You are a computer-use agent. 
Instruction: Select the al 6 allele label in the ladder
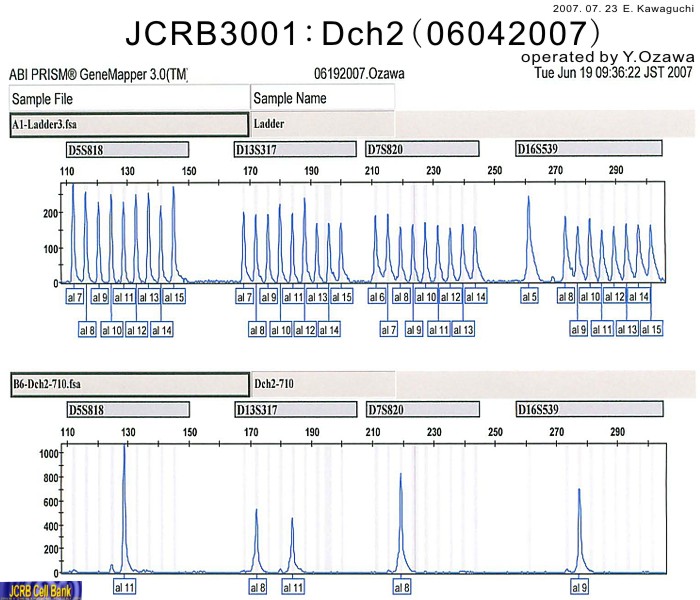[x=377, y=297]
